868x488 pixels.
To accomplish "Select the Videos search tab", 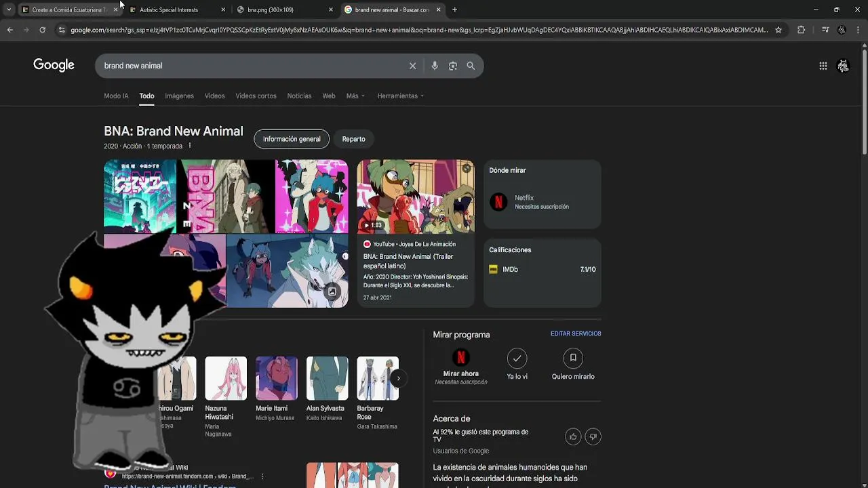I will pos(214,96).
